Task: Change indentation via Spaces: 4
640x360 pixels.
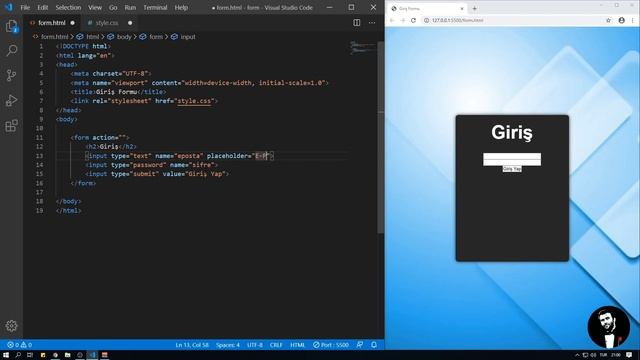Action: 228,345
